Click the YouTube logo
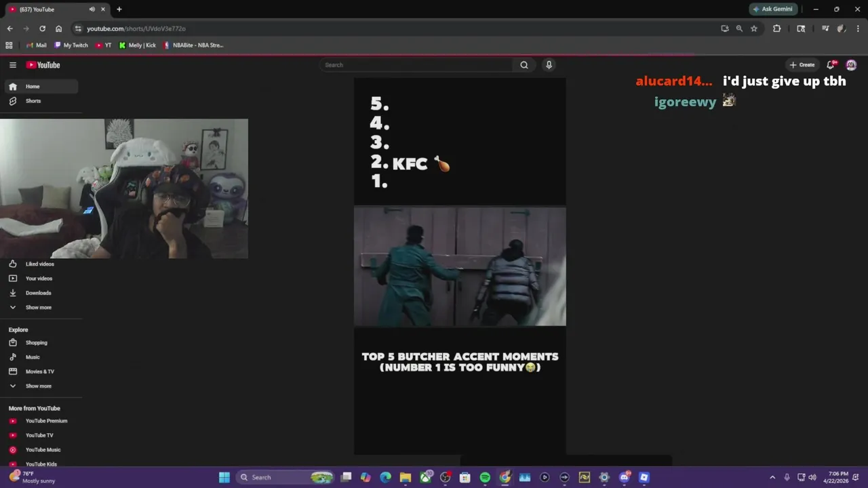The image size is (868, 488). [x=43, y=65]
